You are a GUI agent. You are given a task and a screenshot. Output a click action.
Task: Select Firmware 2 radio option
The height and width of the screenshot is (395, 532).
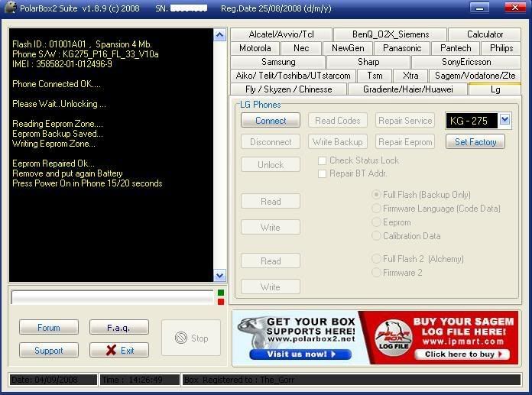pyautogui.click(x=376, y=272)
